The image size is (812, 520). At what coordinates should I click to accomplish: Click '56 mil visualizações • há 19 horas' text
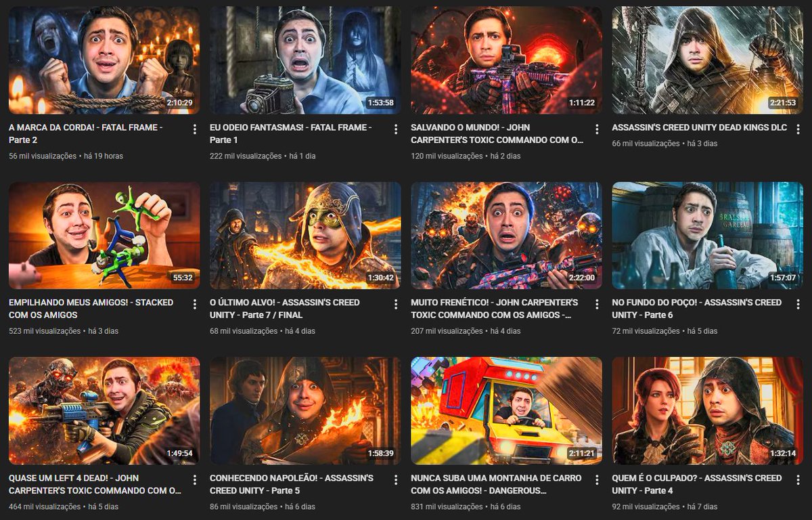pyautogui.click(x=66, y=156)
